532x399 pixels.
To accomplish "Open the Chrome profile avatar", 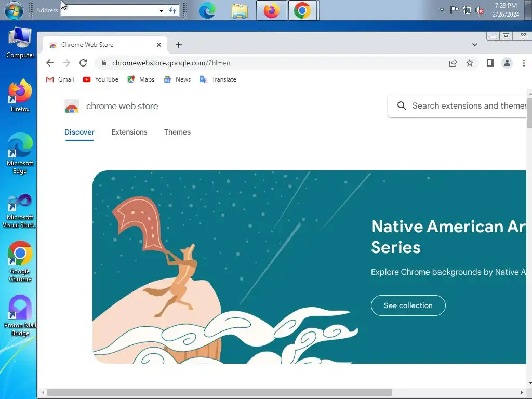I will [x=507, y=63].
